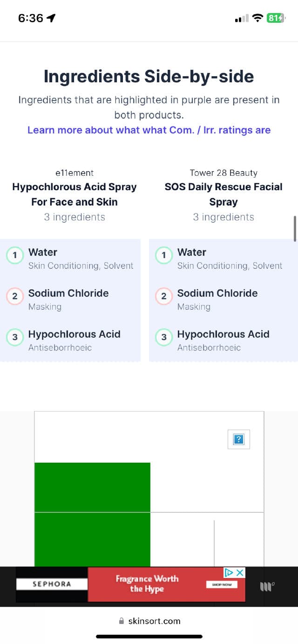
Task: Select Sodium Chloride in Tower 28 list
Action: coord(217,293)
